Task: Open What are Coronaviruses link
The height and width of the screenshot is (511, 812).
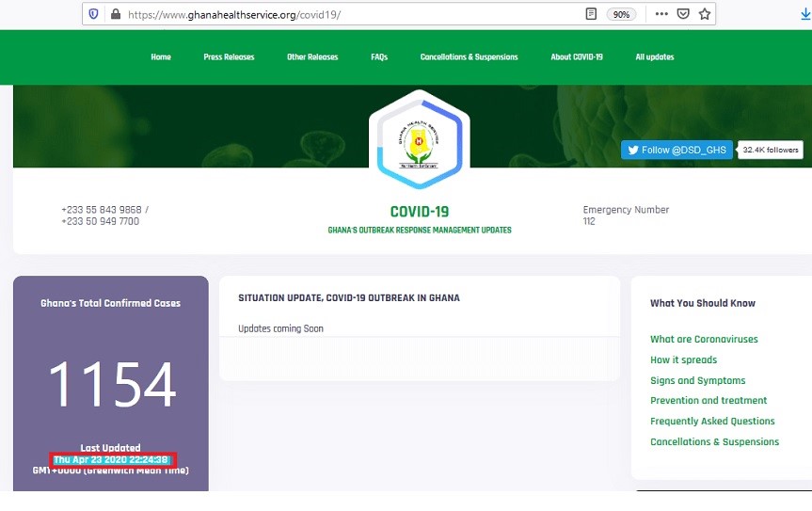Action: click(x=704, y=339)
